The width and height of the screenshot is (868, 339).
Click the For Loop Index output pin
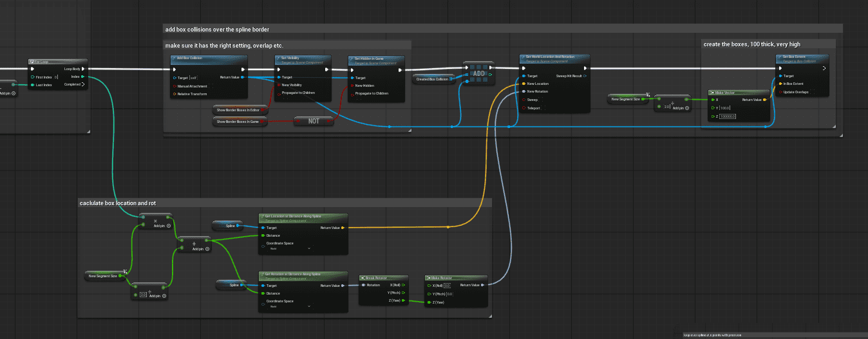(83, 76)
